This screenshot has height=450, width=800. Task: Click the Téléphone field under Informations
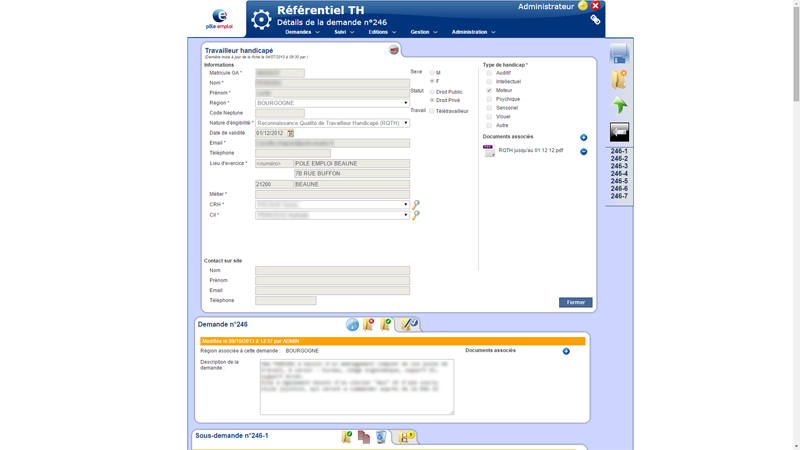(x=293, y=153)
